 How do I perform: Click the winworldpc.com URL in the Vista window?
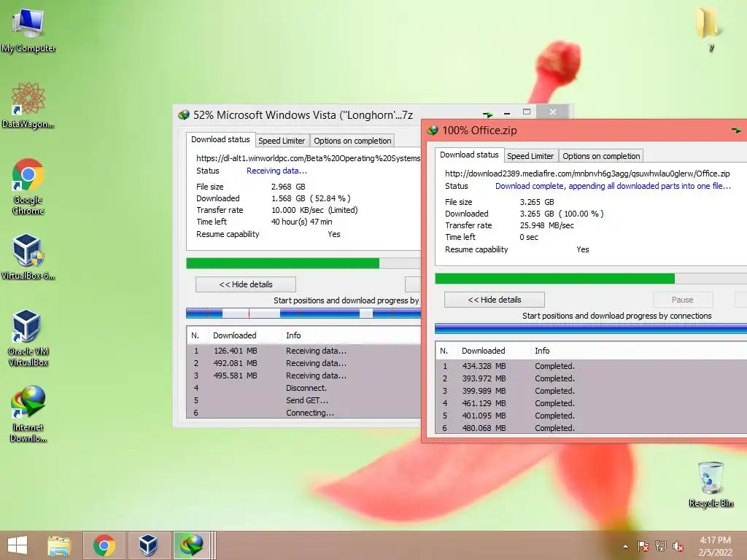tap(309, 158)
